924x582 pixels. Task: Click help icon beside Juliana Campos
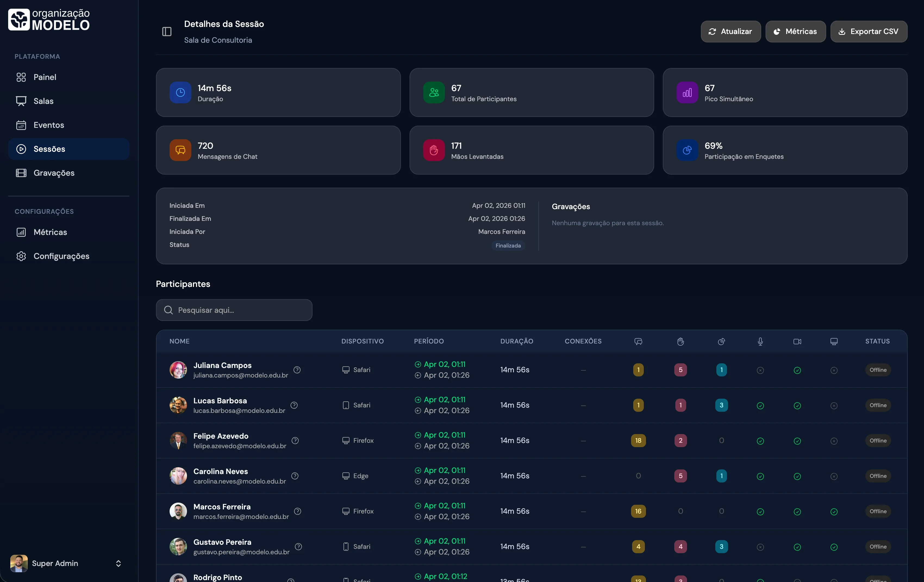(297, 370)
